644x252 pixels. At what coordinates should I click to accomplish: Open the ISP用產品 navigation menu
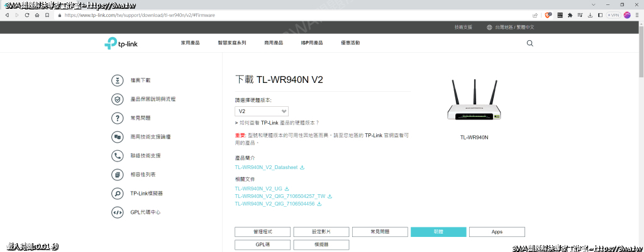click(312, 43)
